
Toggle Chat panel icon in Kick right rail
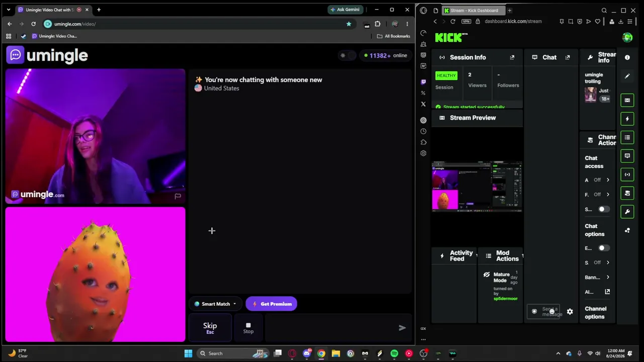point(627,156)
